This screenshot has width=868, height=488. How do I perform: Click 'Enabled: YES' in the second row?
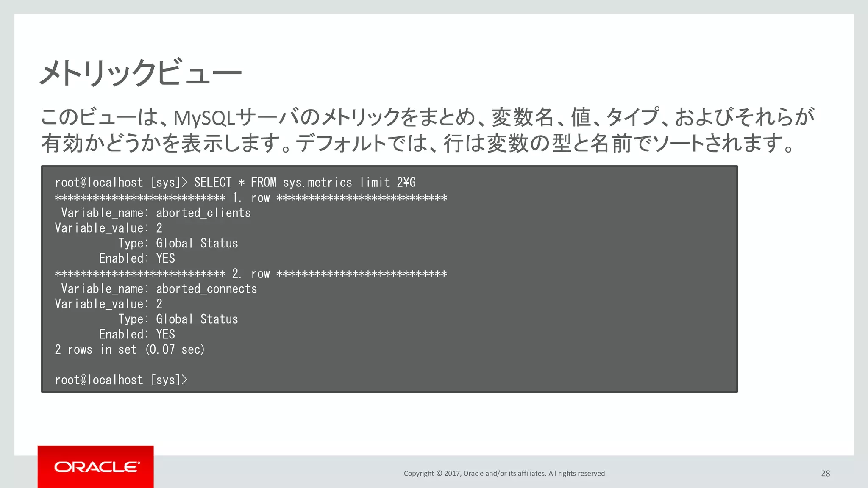click(x=137, y=334)
